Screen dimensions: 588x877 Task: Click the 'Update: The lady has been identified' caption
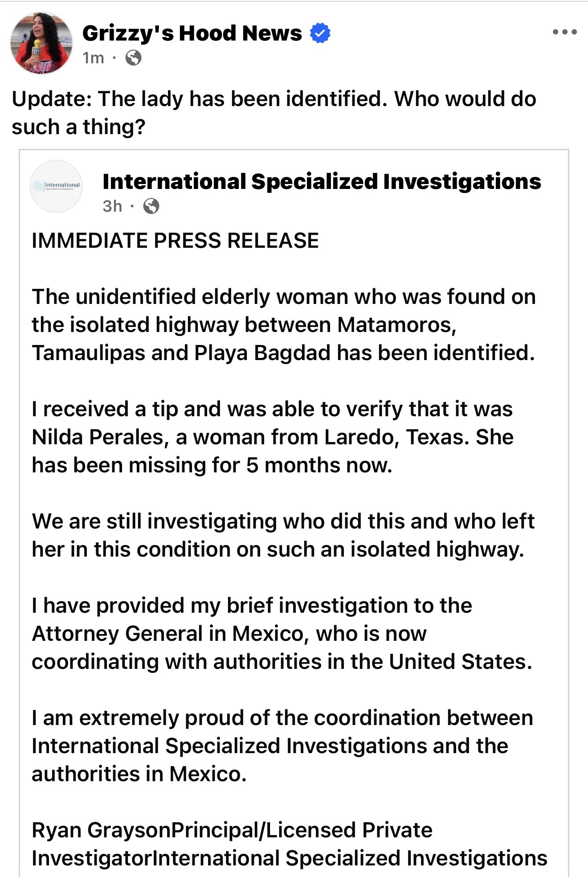274,113
